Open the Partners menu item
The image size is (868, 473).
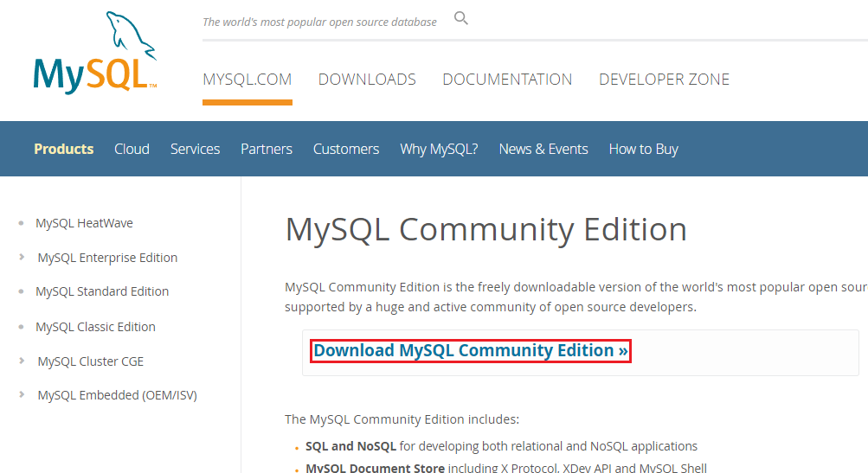267,149
